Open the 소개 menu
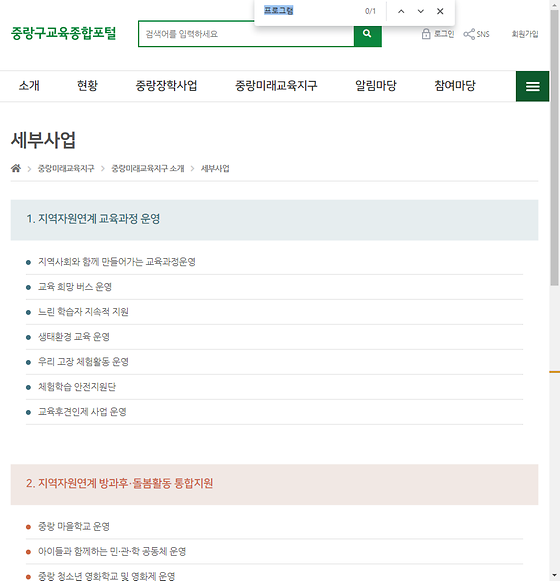 (x=29, y=86)
